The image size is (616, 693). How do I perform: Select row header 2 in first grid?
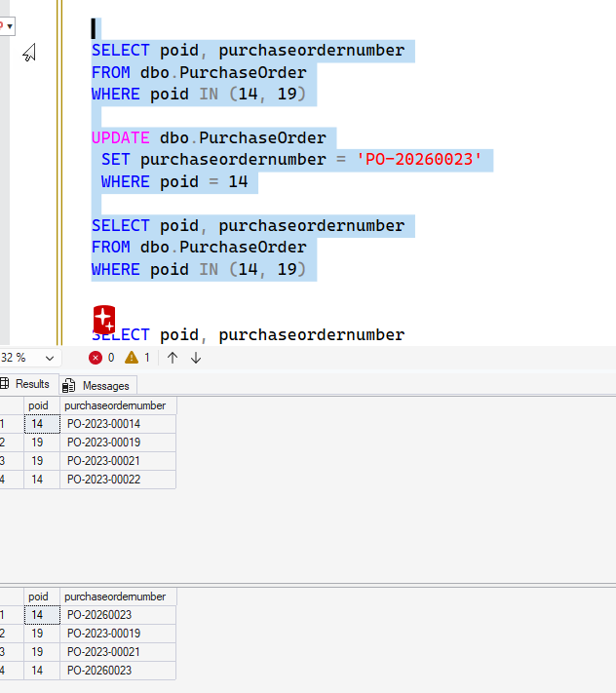coord(3,443)
